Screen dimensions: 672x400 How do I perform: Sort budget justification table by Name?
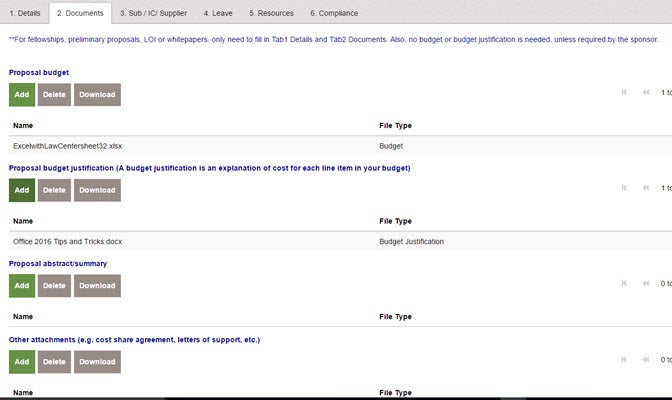(x=23, y=221)
